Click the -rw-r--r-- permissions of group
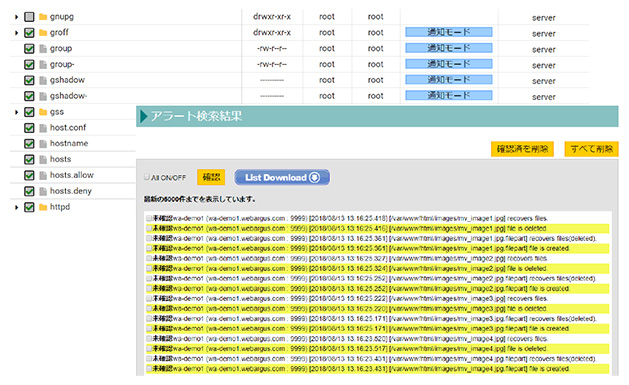 (272, 49)
